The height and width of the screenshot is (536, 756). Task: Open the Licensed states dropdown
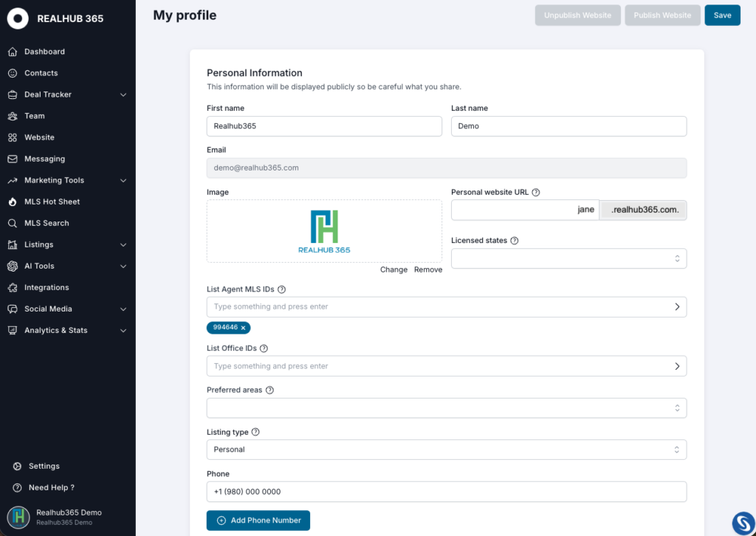pyautogui.click(x=569, y=259)
